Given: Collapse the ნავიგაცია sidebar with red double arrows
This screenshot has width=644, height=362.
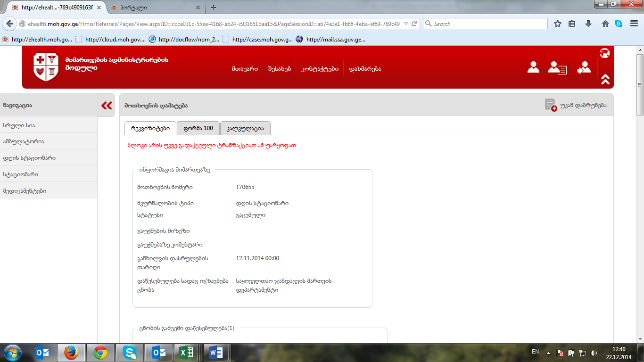Looking at the screenshot, I should 107,106.
